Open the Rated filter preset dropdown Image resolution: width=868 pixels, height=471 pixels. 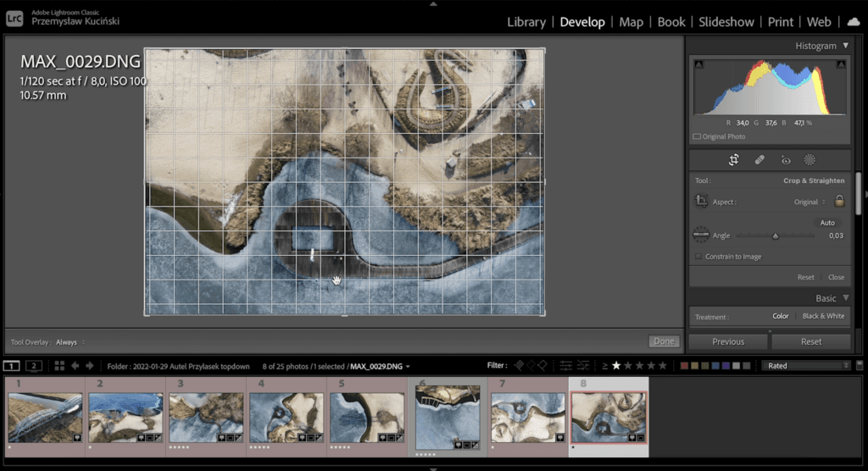[805, 366]
